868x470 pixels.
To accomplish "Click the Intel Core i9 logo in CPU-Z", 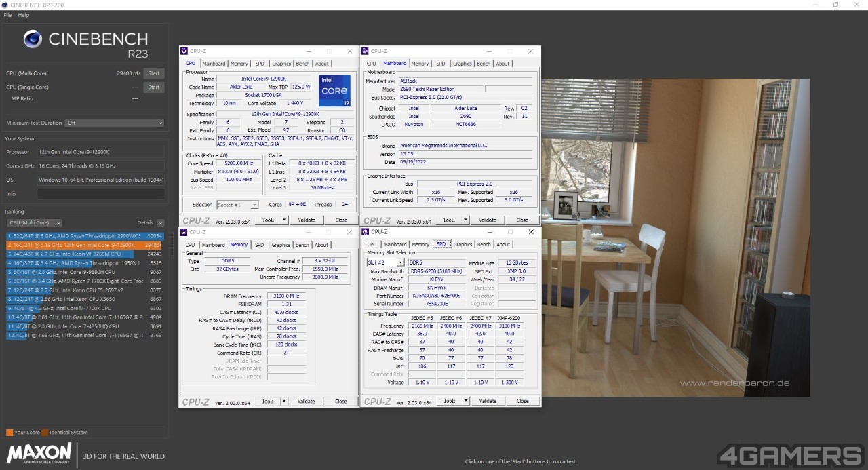I will tap(334, 91).
